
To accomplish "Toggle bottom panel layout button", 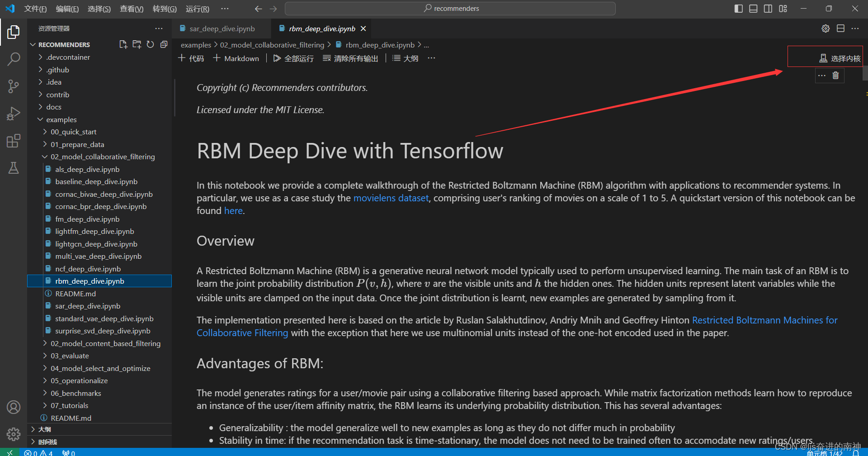I will pos(753,9).
